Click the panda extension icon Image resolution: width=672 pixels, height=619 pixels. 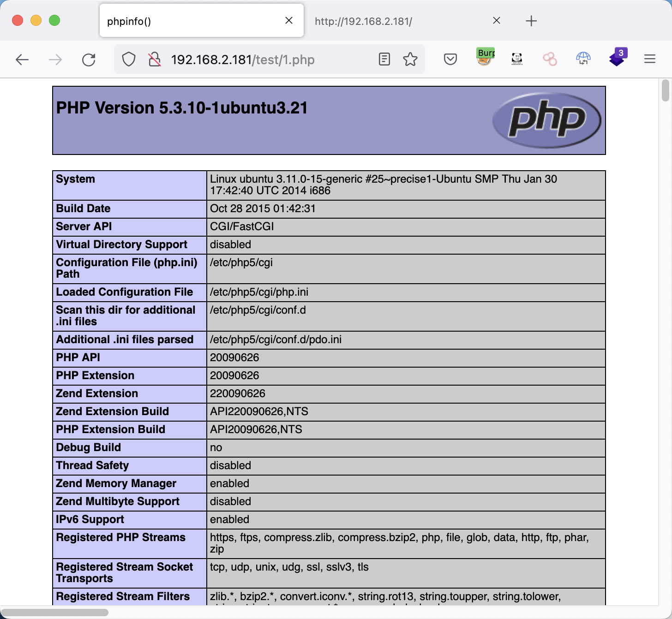tap(517, 59)
